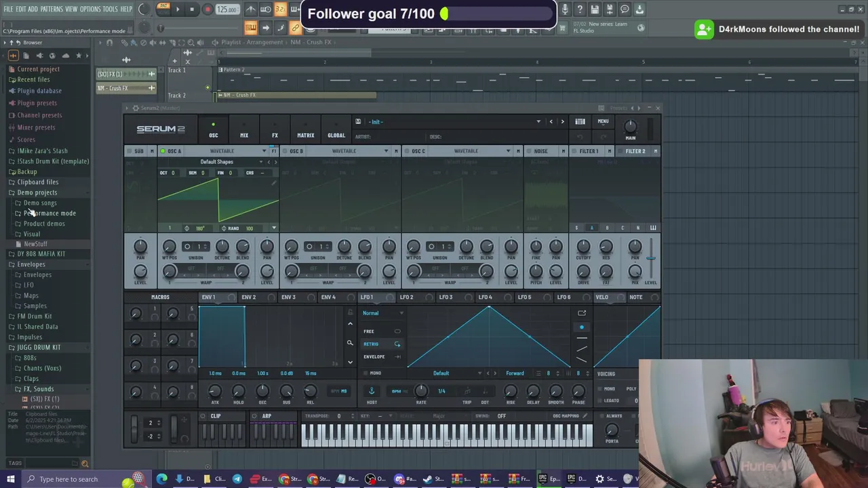This screenshot has width=868, height=488.
Task: Click the Serum preset save disk icon
Action: pyautogui.click(x=358, y=122)
